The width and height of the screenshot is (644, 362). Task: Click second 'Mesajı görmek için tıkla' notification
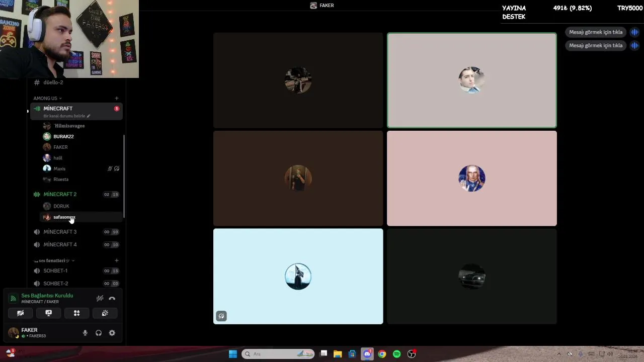coord(596,45)
